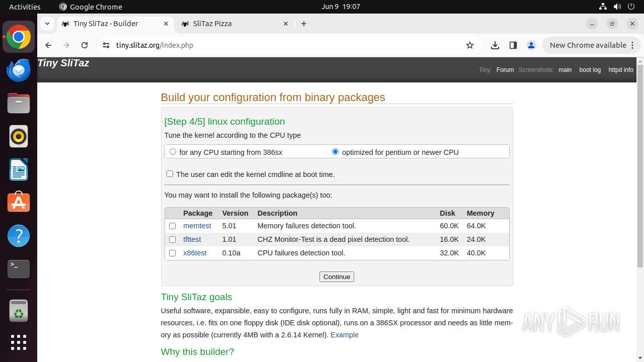This screenshot has height=362, width=644.
Task: Bookmark this page with star icon
Action: coord(470,45)
